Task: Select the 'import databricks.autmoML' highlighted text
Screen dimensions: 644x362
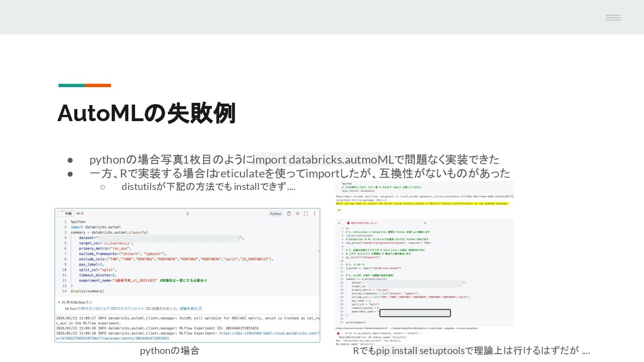Action: pyautogui.click(x=323, y=159)
